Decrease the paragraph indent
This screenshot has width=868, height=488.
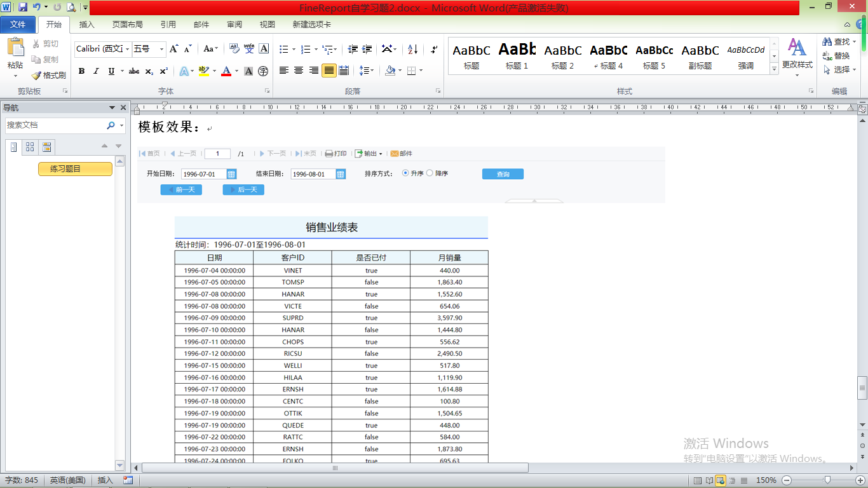pos(353,49)
